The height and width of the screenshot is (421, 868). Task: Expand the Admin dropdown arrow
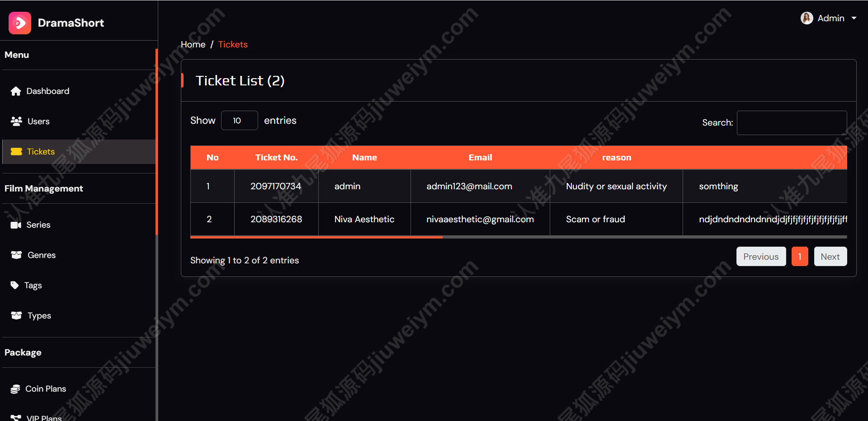(854, 19)
